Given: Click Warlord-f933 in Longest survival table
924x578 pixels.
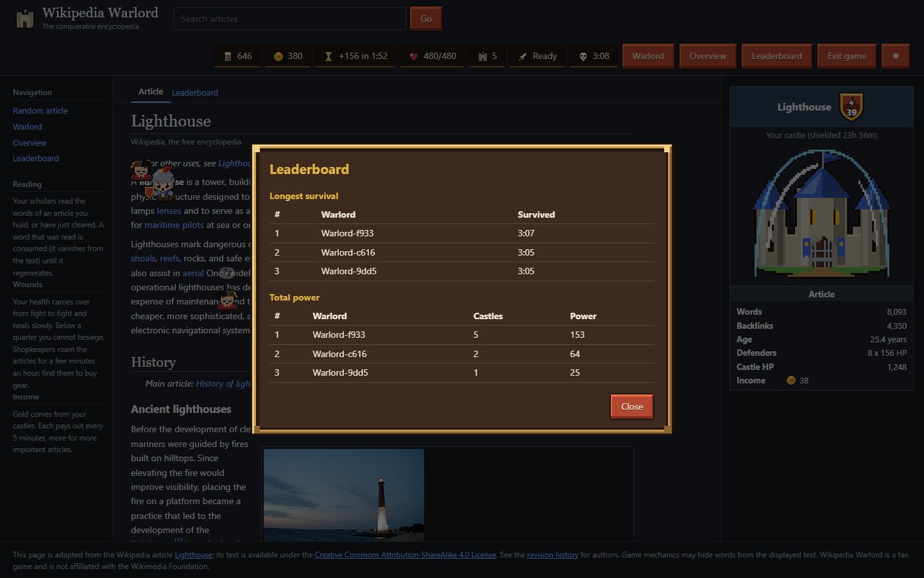Looking at the screenshot, I should [347, 233].
